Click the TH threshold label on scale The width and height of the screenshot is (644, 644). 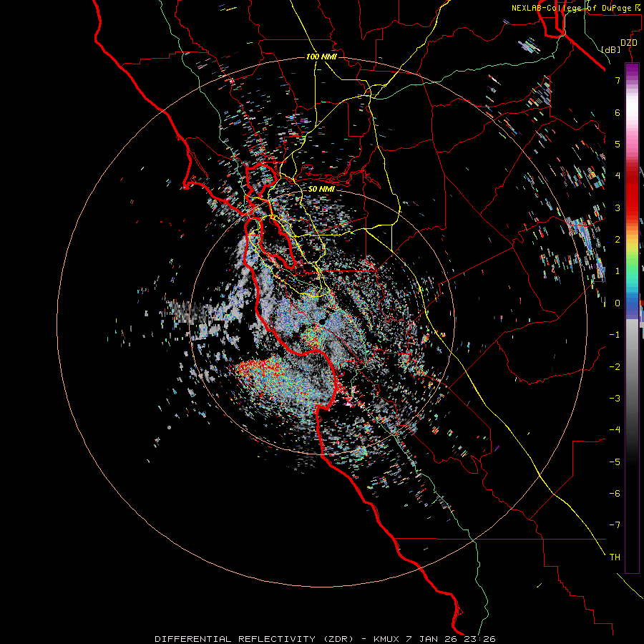point(615,557)
